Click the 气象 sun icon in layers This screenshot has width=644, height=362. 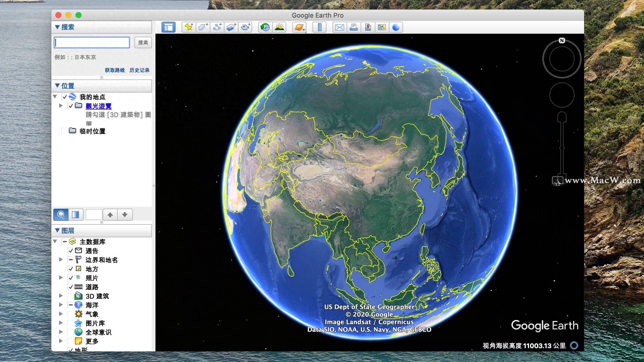pyautogui.click(x=78, y=314)
